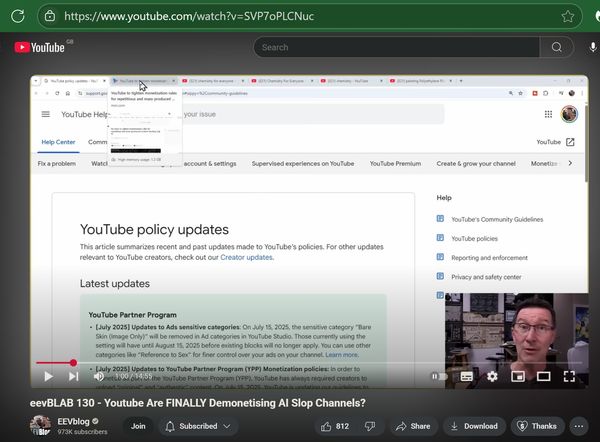The width and height of the screenshot is (600, 442).
Task: Expand more categories with right chevron
Action: pos(570,163)
